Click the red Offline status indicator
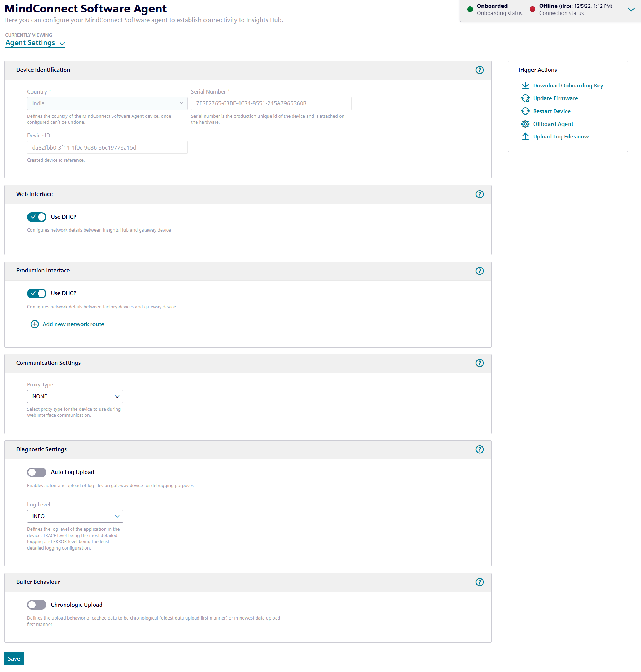The image size is (641, 672). (x=533, y=9)
